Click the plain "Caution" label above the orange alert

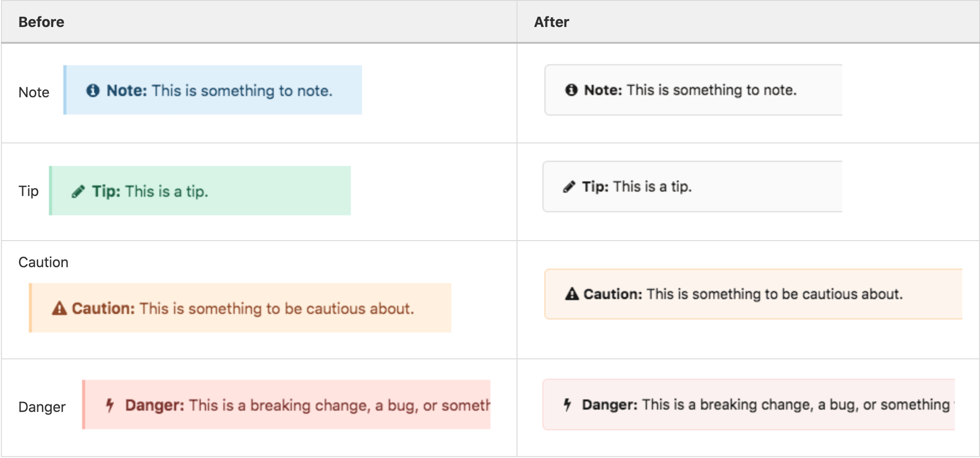tap(43, 262)
